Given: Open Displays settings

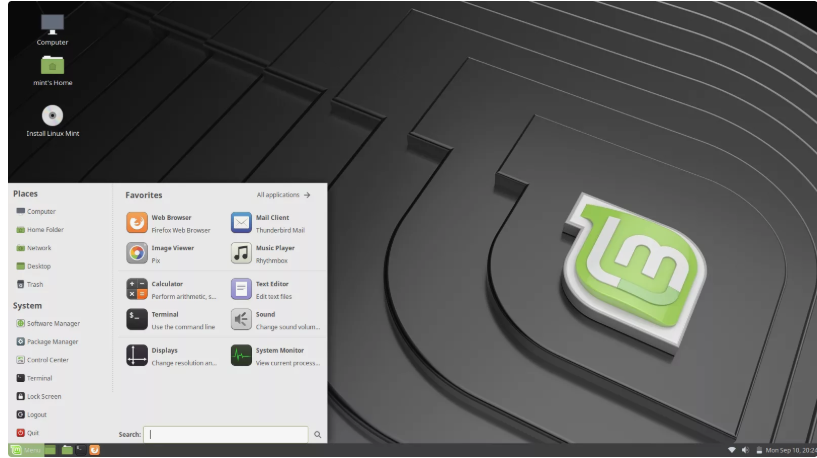Looking at the screenshot, I should pos(171,356).
